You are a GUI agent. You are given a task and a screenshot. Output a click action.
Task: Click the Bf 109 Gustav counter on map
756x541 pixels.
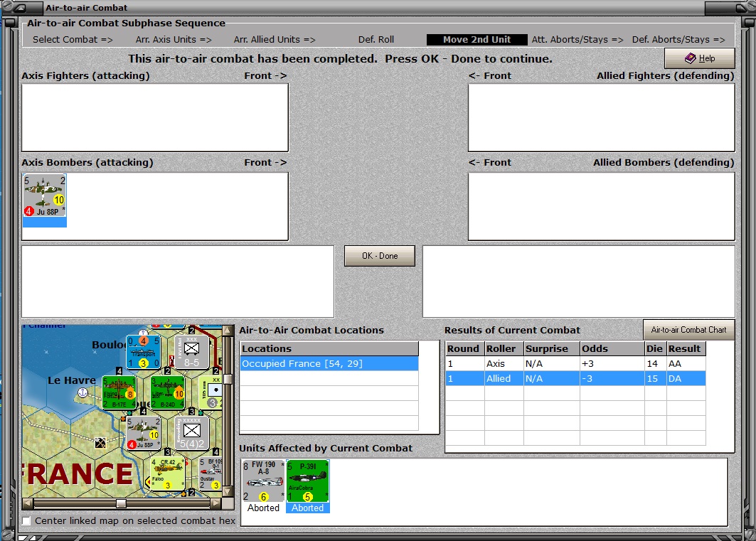[x=211, y=473]
